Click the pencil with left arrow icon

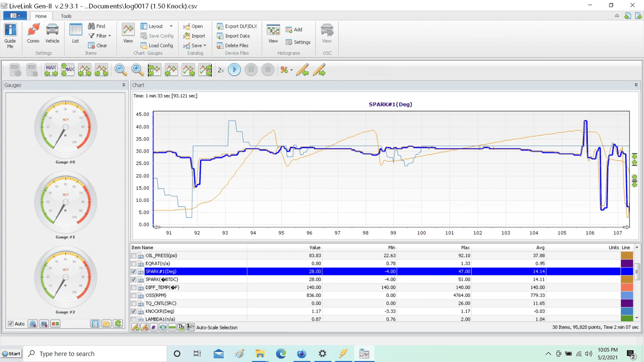[302, 70]
